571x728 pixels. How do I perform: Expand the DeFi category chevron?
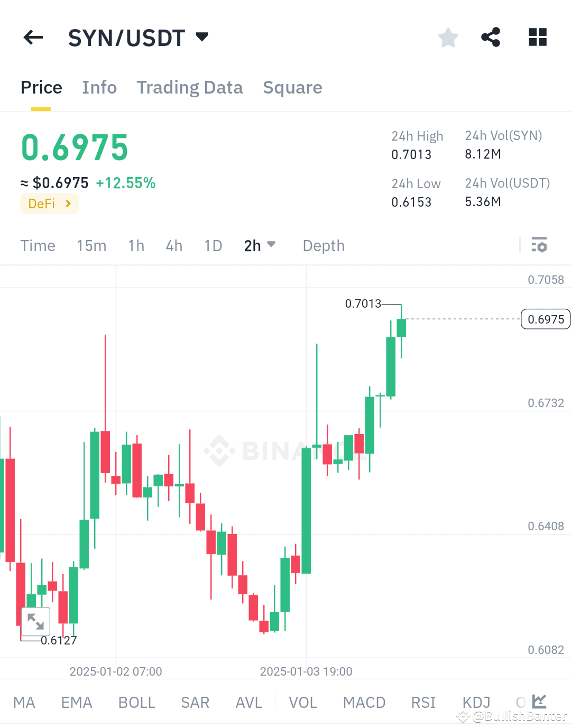point(68,204)
